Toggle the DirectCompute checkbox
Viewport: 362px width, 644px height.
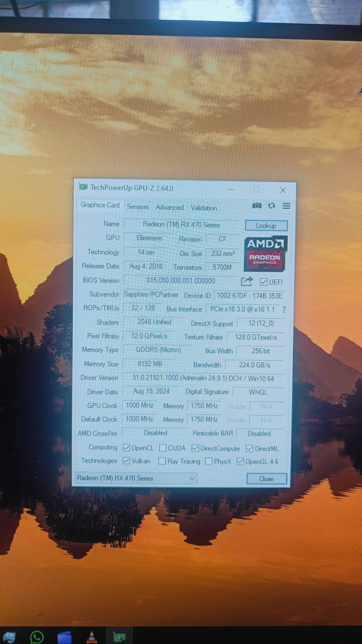tap(195, 448)
